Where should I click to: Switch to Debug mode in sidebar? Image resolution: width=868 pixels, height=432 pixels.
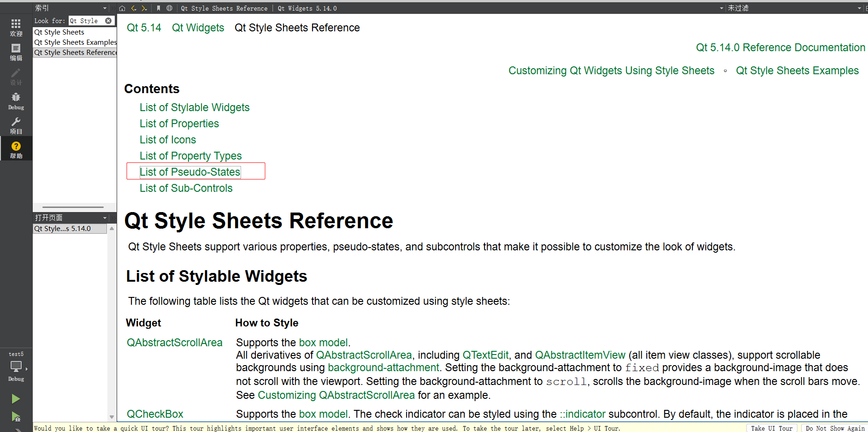(x=16, y=101)
